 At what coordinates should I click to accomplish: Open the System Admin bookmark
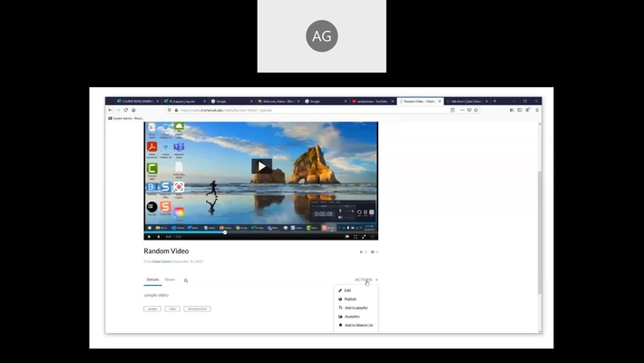click(x=126, y=118)
